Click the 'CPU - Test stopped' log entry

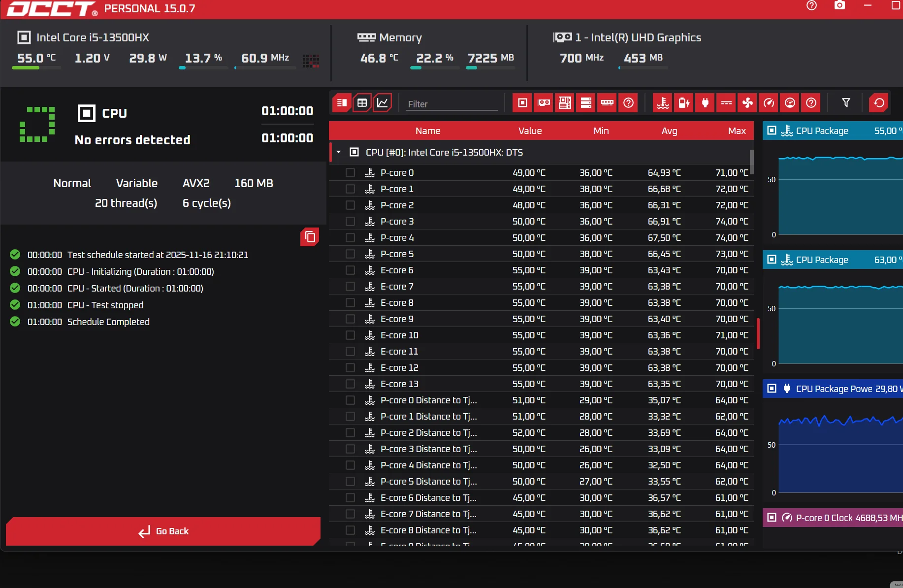[x=105, y=305]
